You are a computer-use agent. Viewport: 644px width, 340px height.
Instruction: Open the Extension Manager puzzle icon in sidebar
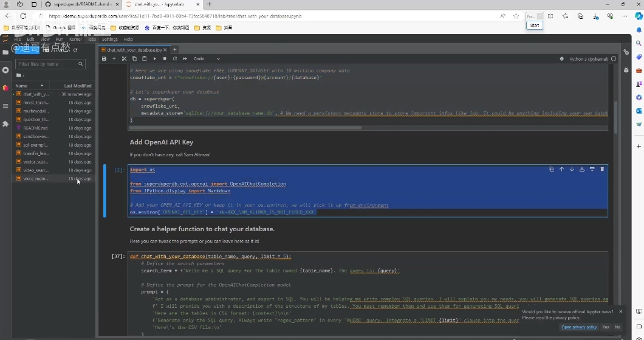pyautogui.click(x=5, y=123)
